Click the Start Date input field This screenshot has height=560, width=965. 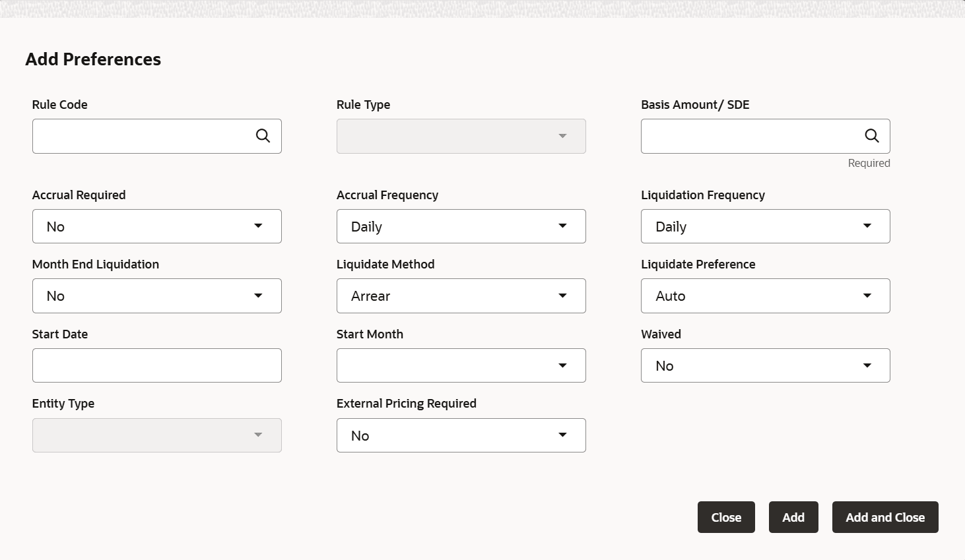(157, 365)
